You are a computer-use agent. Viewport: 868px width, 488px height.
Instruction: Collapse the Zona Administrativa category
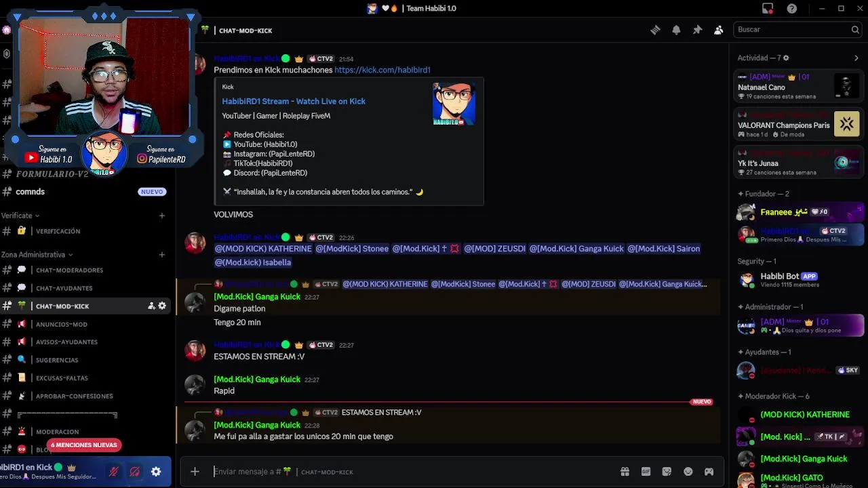37,254
